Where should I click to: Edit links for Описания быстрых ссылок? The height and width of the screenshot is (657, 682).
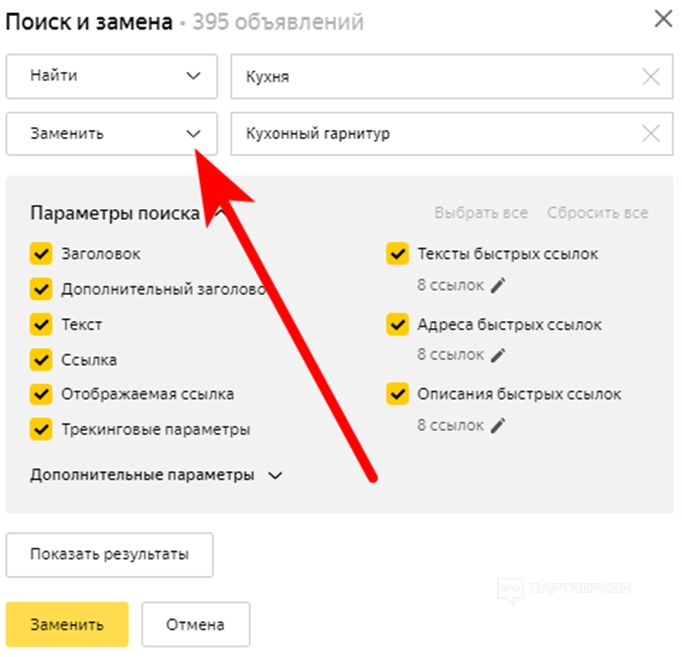[x=498, y=425]
